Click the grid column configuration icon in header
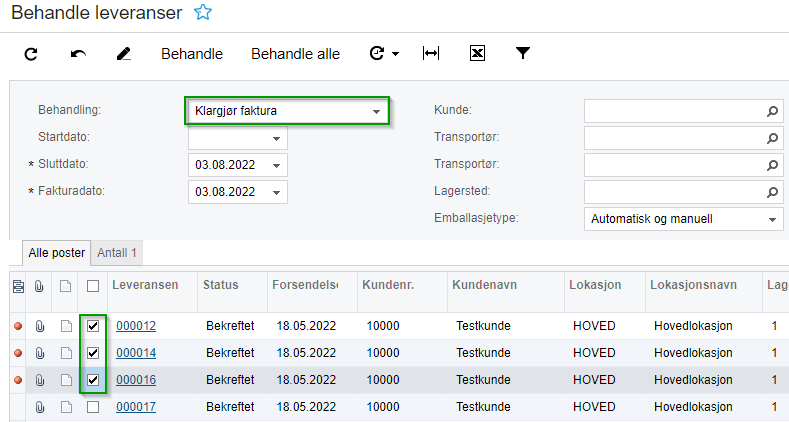The image size is (789, 422). (18, 286)
